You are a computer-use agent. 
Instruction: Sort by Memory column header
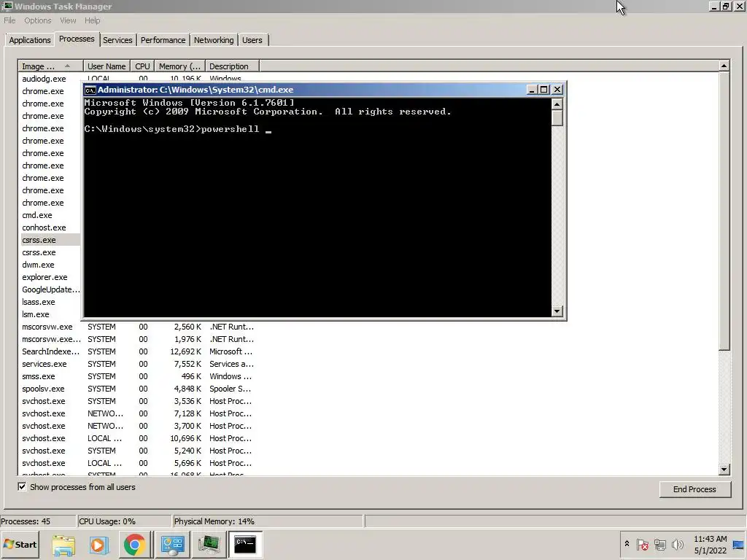(179, 66)
